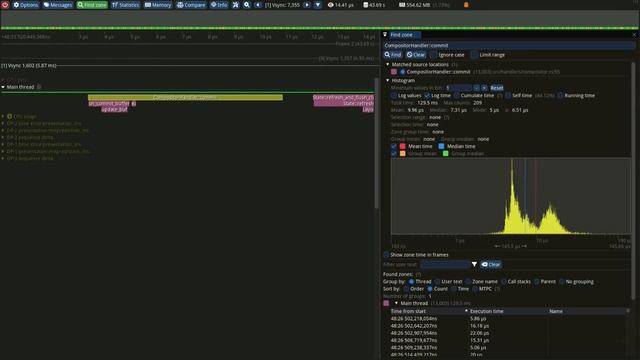Toggle Self time checkbox
This screenshot has width=640, height=360.
pos(508,96)
